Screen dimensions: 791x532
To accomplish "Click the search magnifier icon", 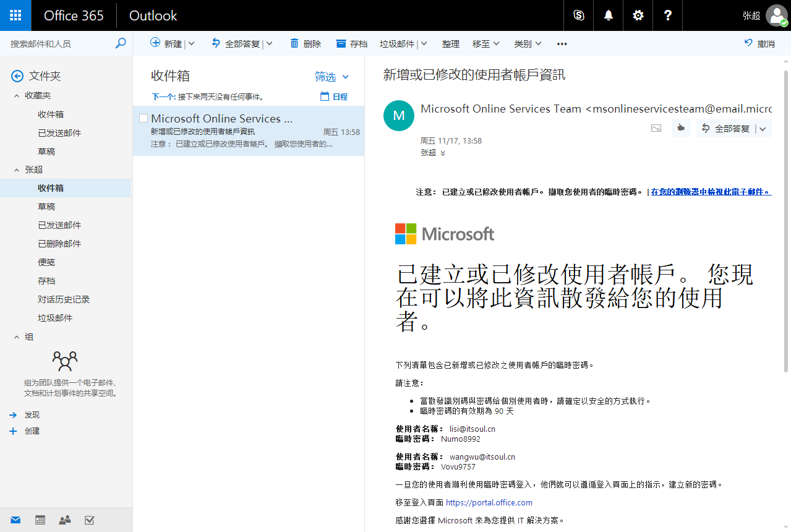I will pos(121,43).
